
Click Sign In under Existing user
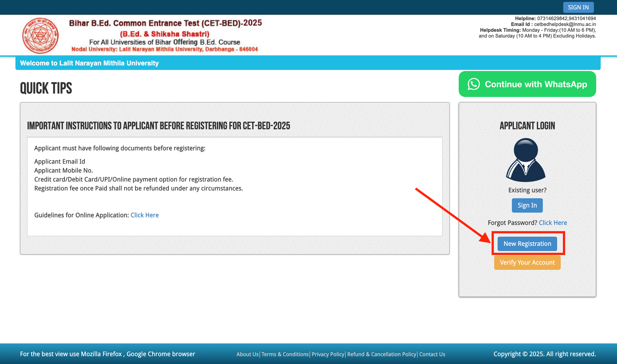527,205
